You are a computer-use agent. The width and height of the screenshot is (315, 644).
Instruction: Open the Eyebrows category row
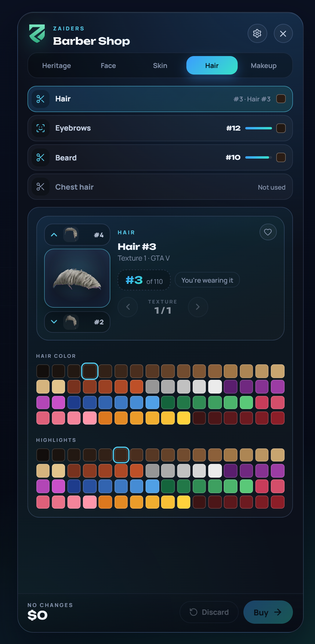pos(160,128)
